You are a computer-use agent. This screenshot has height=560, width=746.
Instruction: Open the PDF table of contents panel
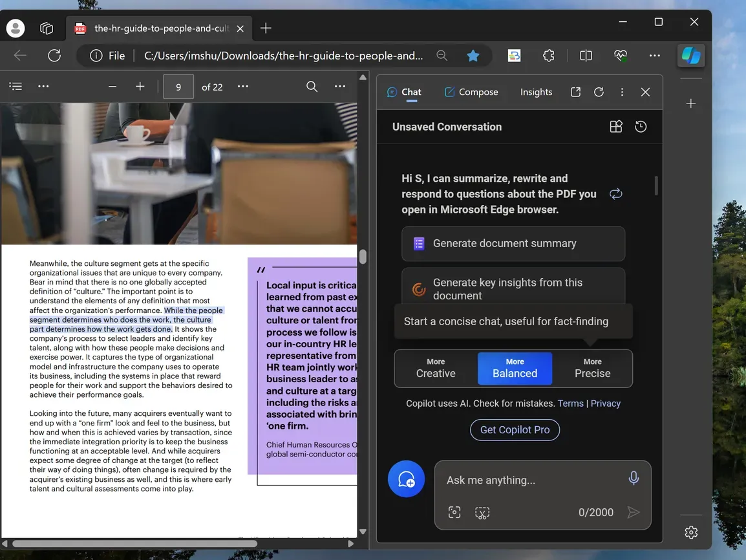coord(16,86)
